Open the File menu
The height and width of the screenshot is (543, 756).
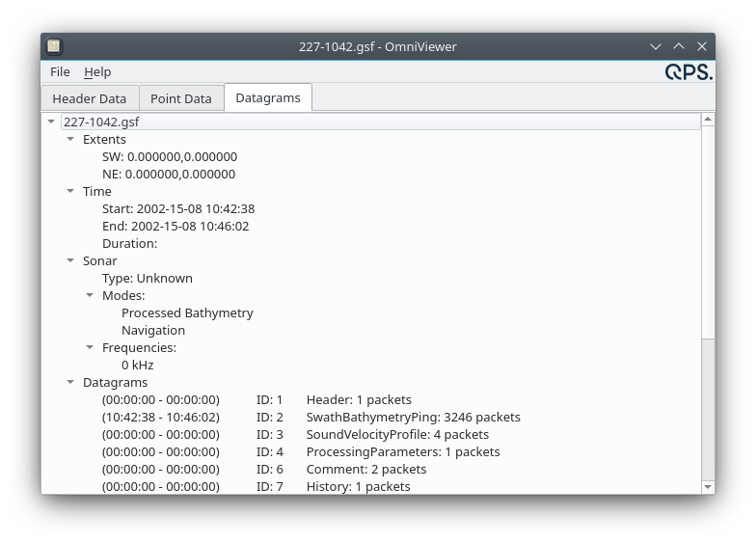(60, 72)
